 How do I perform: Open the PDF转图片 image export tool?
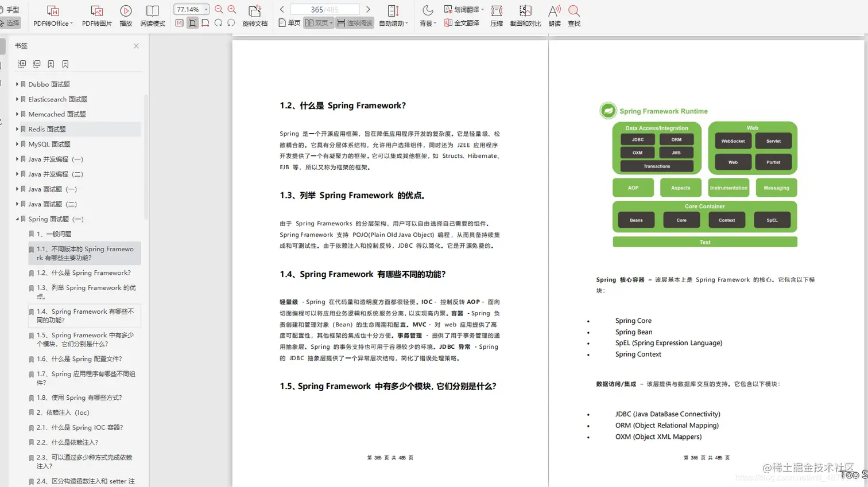(96, 15)
